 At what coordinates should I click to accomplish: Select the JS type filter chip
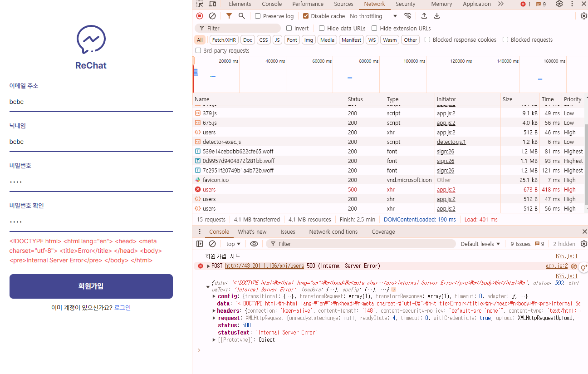tap(277, 40)
